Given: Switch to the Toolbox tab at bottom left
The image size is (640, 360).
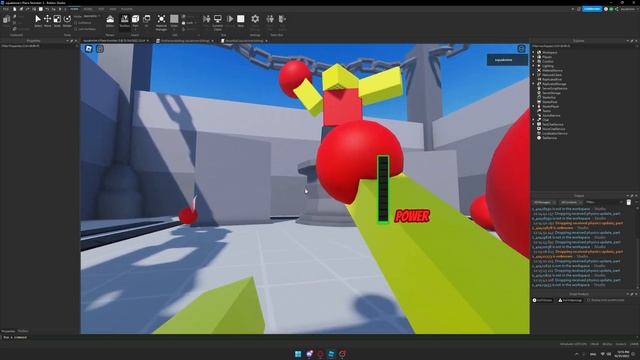Looking at the screenshot, I should click(23, 331).
